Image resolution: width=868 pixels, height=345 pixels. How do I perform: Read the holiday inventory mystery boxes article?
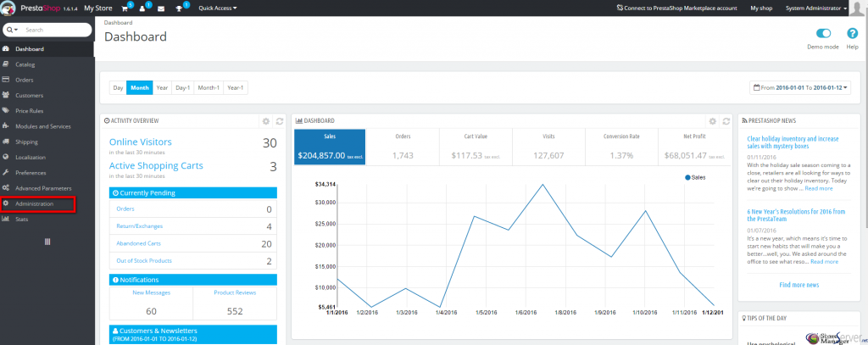pyautogui.click(x=793, y=142)
